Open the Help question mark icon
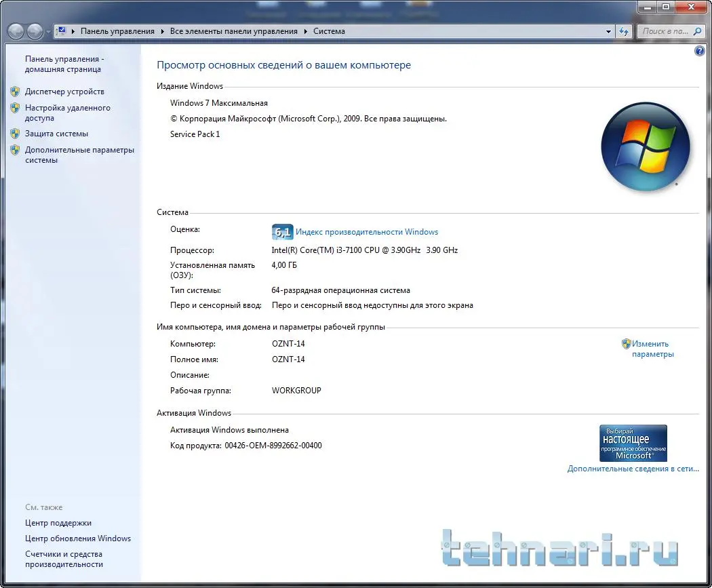The width and height of the screenshot is (712, 588). (x=699, y=50)
